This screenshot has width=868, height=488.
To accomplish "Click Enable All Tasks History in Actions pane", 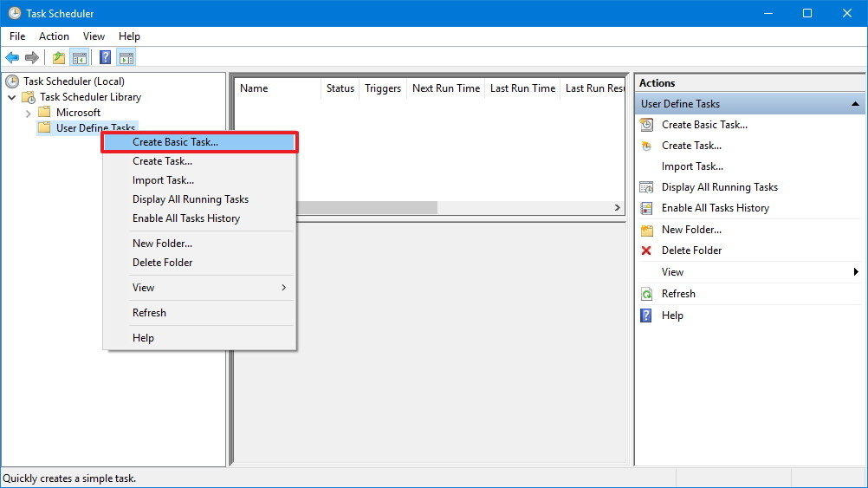I will pos(715,208).
